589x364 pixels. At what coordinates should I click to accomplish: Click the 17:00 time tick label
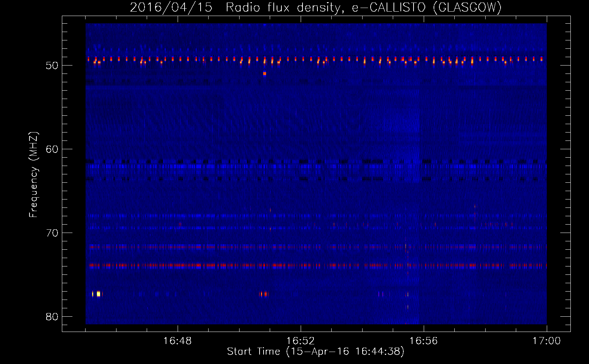[x=546, y=341]
